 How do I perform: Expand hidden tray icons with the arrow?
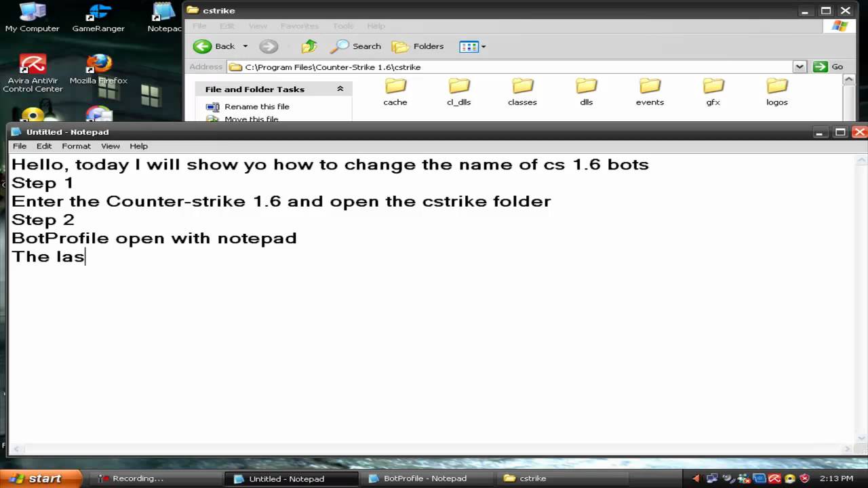696,479
